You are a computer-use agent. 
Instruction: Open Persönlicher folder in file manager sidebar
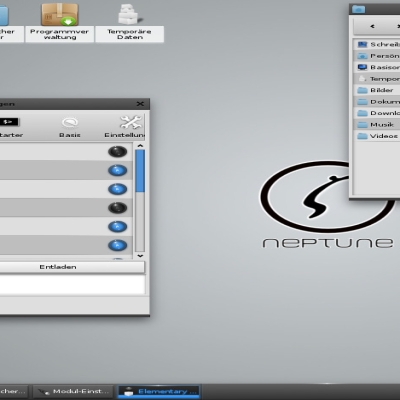point(377,56)
